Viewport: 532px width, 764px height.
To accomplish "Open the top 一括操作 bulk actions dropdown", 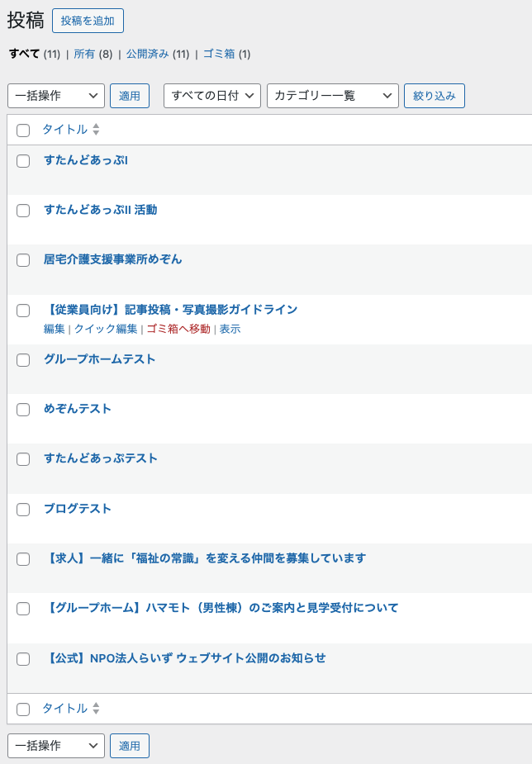I will [56, 96].
